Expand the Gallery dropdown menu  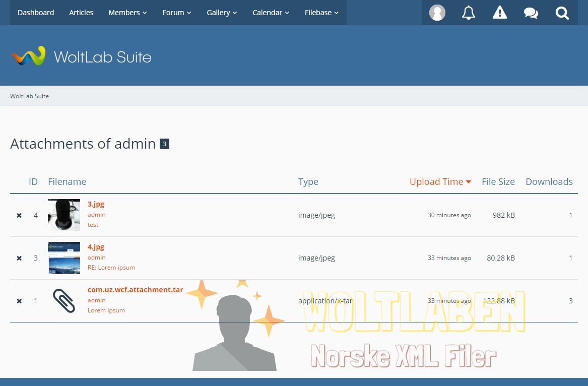(222, 13)
